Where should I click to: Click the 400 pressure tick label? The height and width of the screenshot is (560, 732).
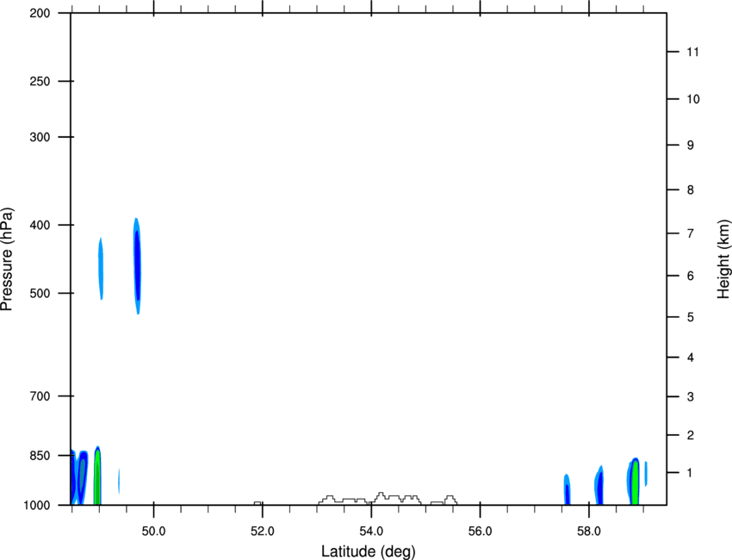tap(40, 225)
